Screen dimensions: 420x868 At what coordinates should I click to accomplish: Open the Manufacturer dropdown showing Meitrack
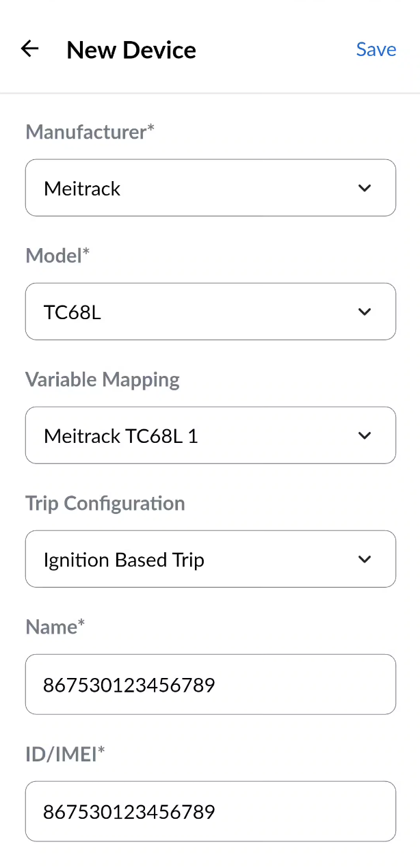click(x=198, y=188)
